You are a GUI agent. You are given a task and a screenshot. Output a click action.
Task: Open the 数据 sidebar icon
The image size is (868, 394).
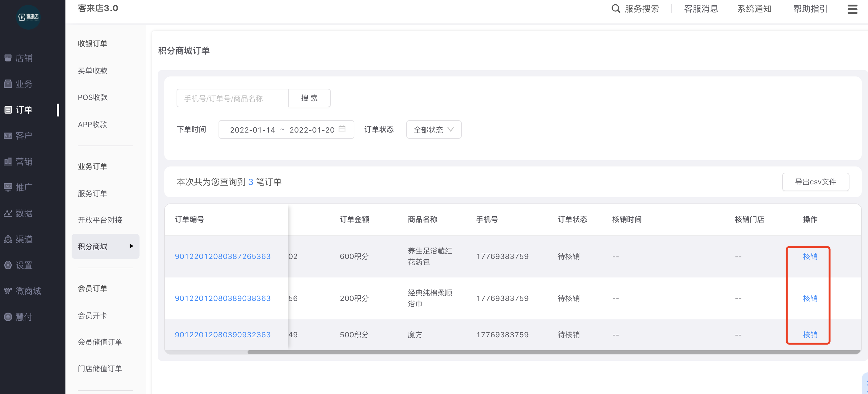[8, 213]
